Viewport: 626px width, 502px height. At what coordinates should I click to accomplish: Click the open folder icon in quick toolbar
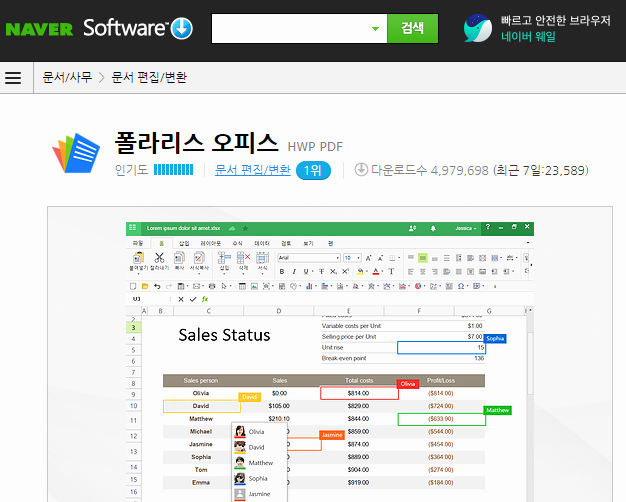145,286
